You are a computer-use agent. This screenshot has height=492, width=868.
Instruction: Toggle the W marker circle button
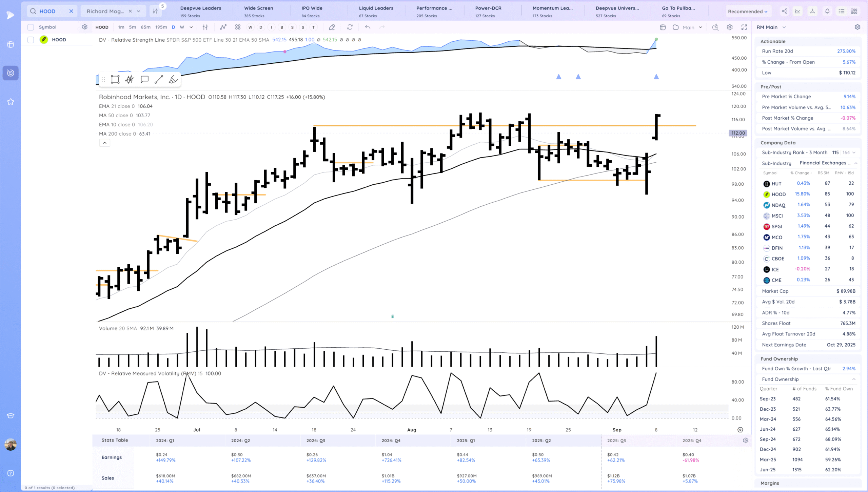[x=250, y=27]
